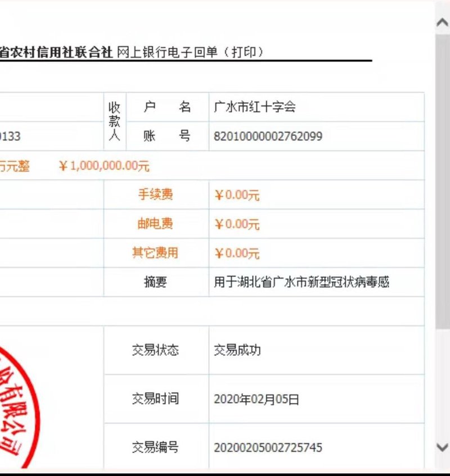Click the red company seal stamp

tap(20, 407)
